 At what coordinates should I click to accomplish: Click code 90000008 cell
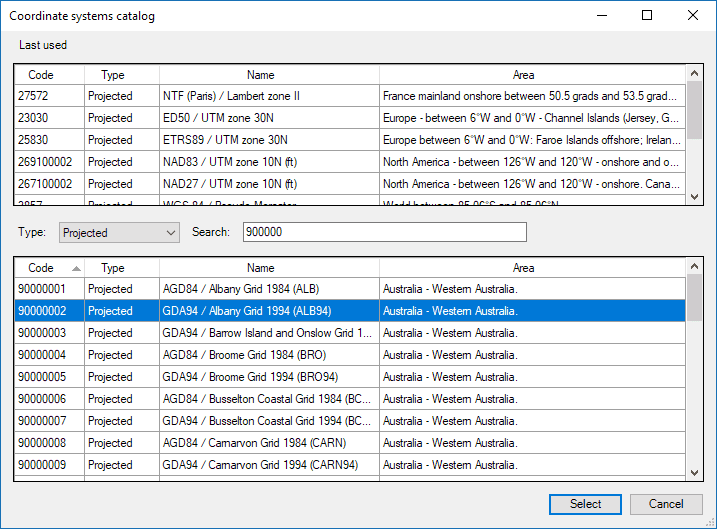(x=49, y=443)
